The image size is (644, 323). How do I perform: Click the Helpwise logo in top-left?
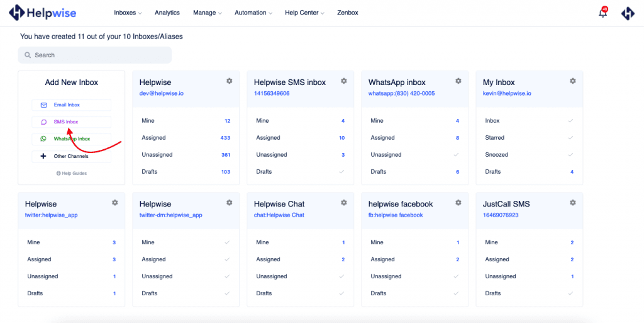[43, 13]
